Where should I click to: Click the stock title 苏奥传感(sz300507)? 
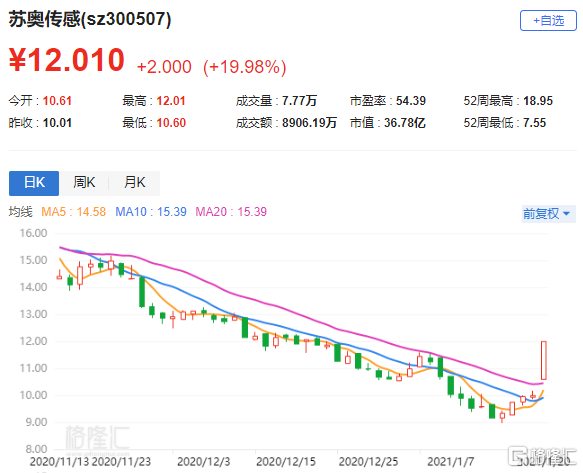tap(90, 19)
